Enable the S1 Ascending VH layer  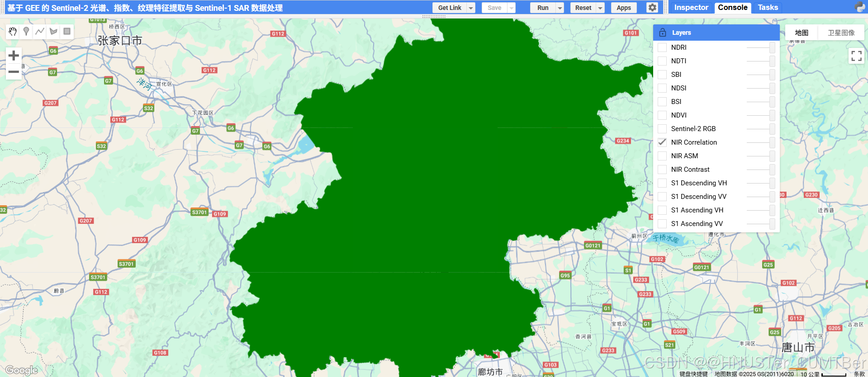(662, 210)
